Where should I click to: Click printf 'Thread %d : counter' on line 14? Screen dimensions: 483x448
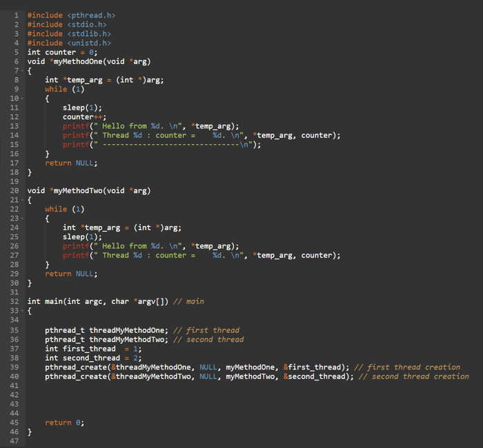click(x=201, y=135)
